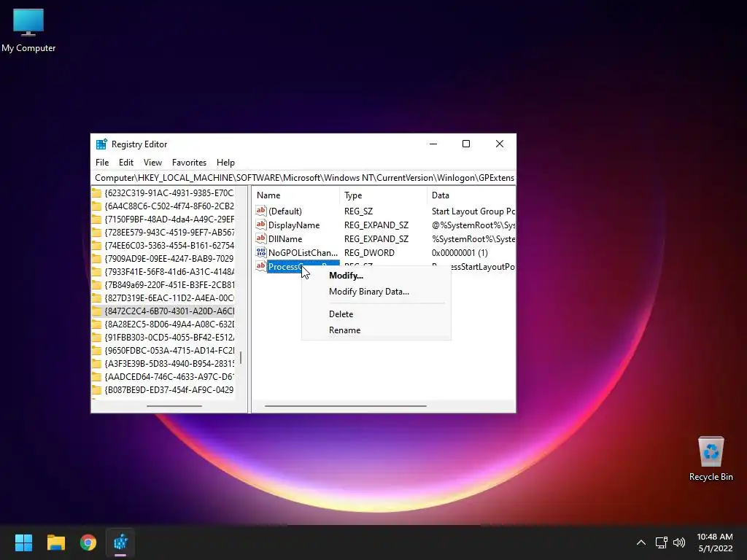Viewport: 747px width, 560px height.
Task: Select highlighted key {8472C2C4-6B70-4301-A20D
Action: tap(169, 311)
